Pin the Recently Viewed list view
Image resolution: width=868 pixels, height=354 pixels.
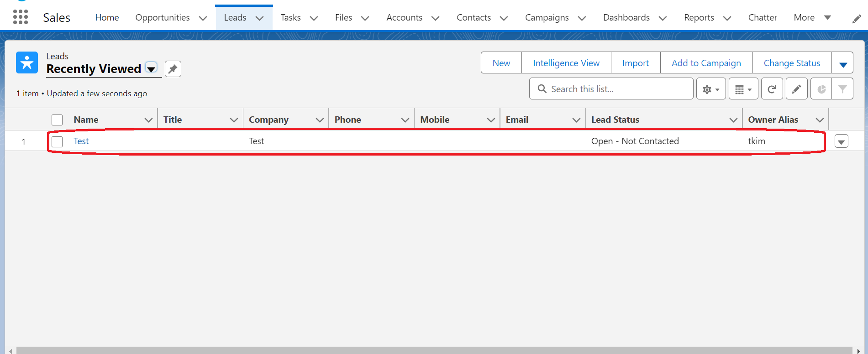click(173, 69)
